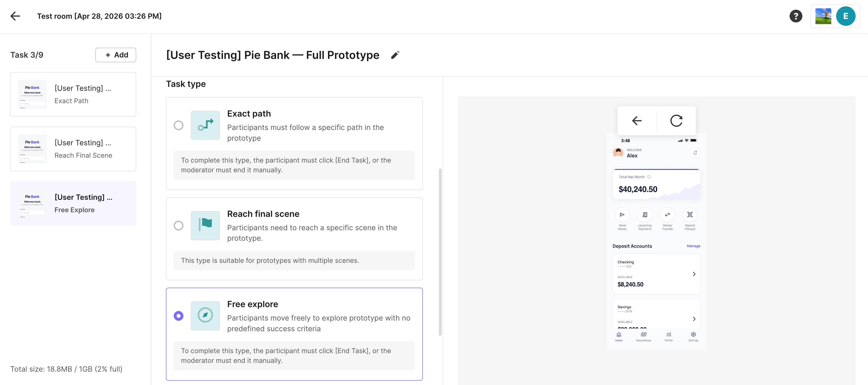868x385 pixels.
Task: Open the Reach Final Scene task card
Action: [x=73, y=149]
